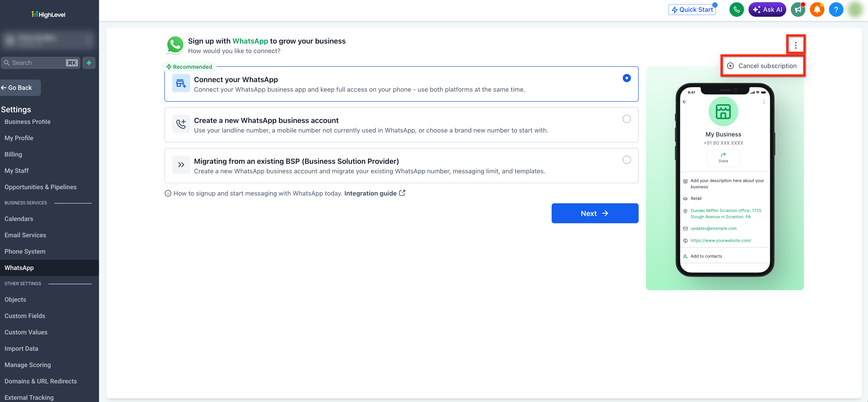
Task: Click the updates@example.com email in preview
Action: click(x=713, y=228)
